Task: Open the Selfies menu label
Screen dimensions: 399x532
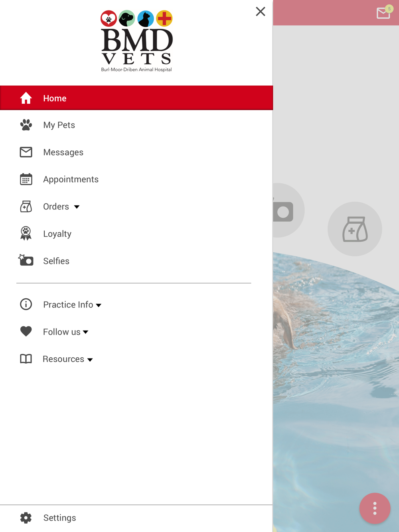Action: point(56,261)
